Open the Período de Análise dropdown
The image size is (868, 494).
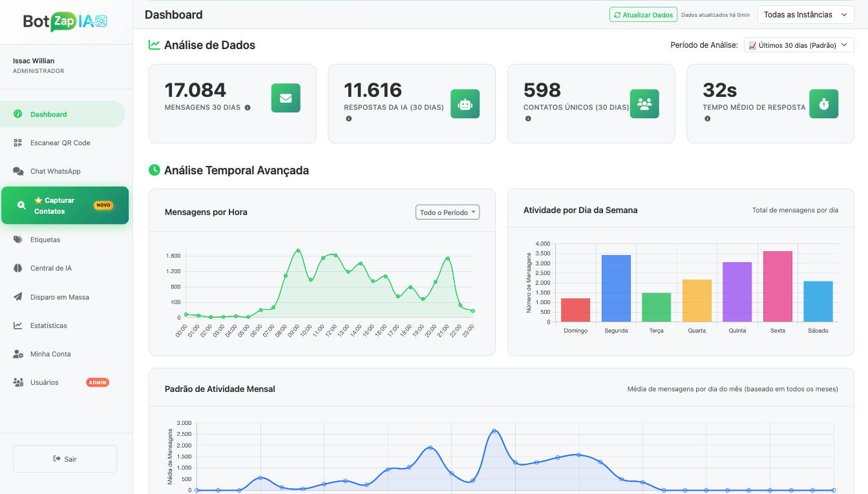[x=799, y=45]
